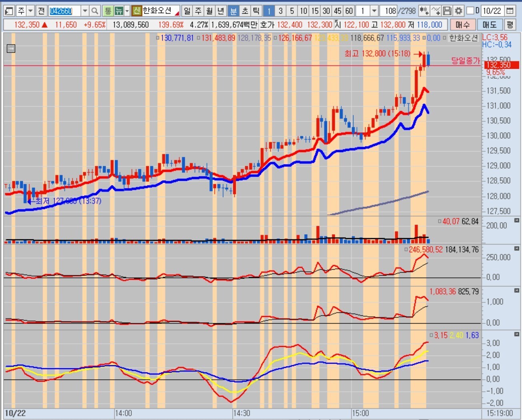Open the calendar date picker icon

(x=510, y=11)
